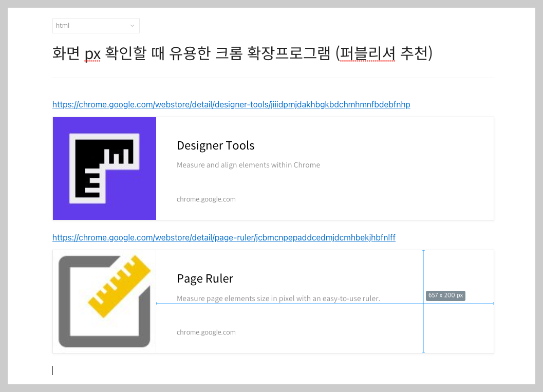
Task: Click the Page Ruler description about pixel size
Action: (x=278, y=298)
